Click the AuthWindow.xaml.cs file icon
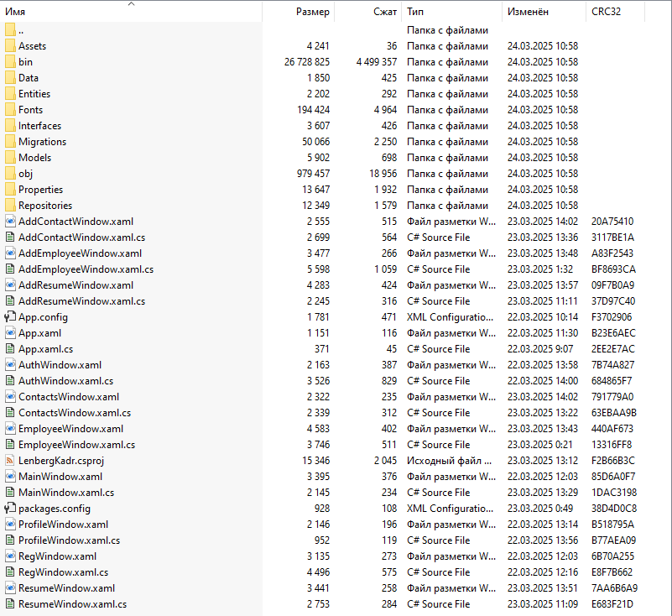 (x=10, y=381)
